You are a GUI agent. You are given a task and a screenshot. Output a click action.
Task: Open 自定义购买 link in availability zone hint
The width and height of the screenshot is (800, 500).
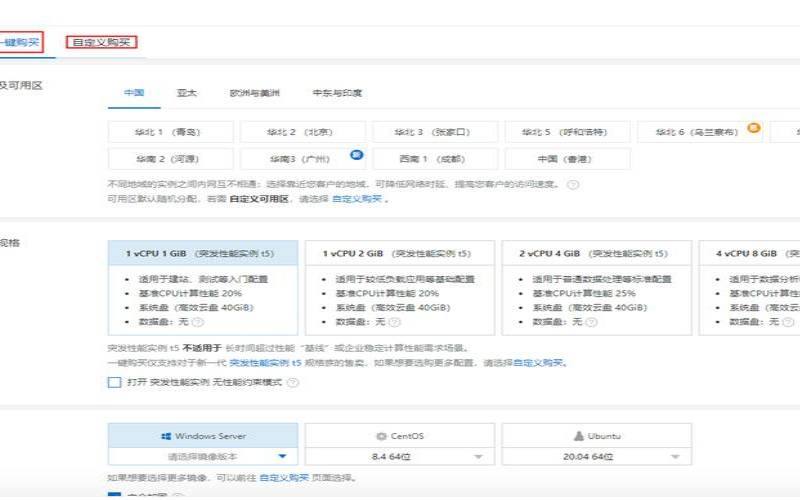coord(357,199)
